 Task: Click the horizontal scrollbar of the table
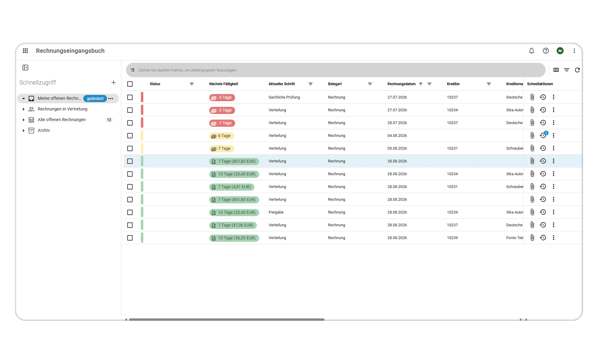[x=227, y=319]
